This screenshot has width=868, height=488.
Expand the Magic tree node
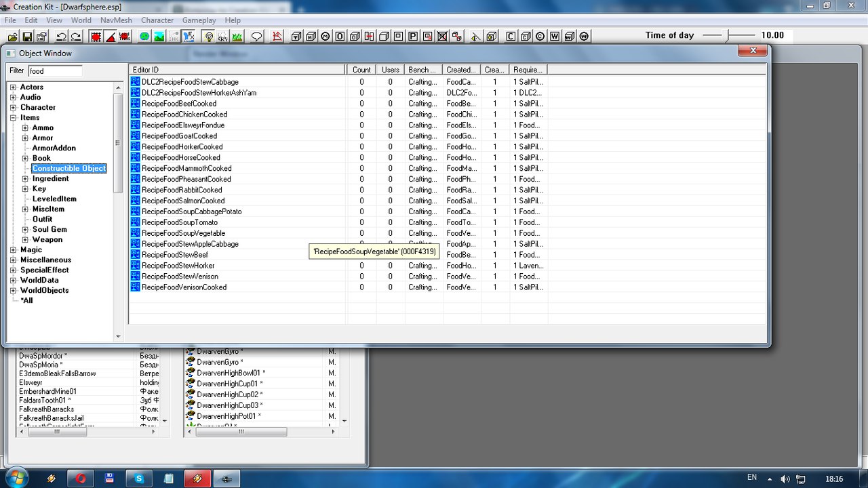(x=13, y=250)
